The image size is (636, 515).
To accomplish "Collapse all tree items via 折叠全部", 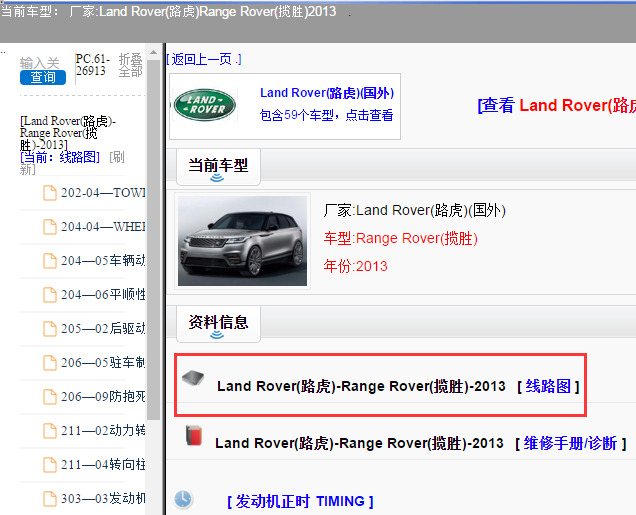I will [x=130, y=65].
